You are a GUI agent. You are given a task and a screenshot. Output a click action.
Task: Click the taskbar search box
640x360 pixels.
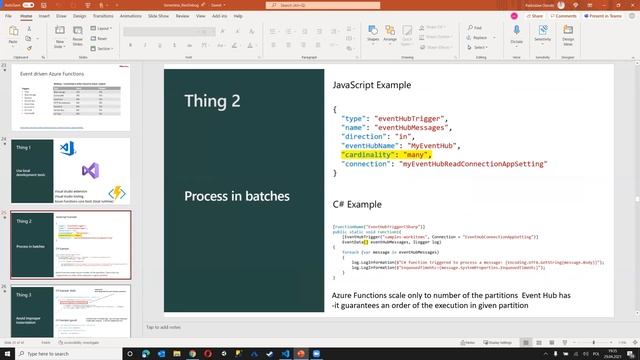click(x=69, y=353)
